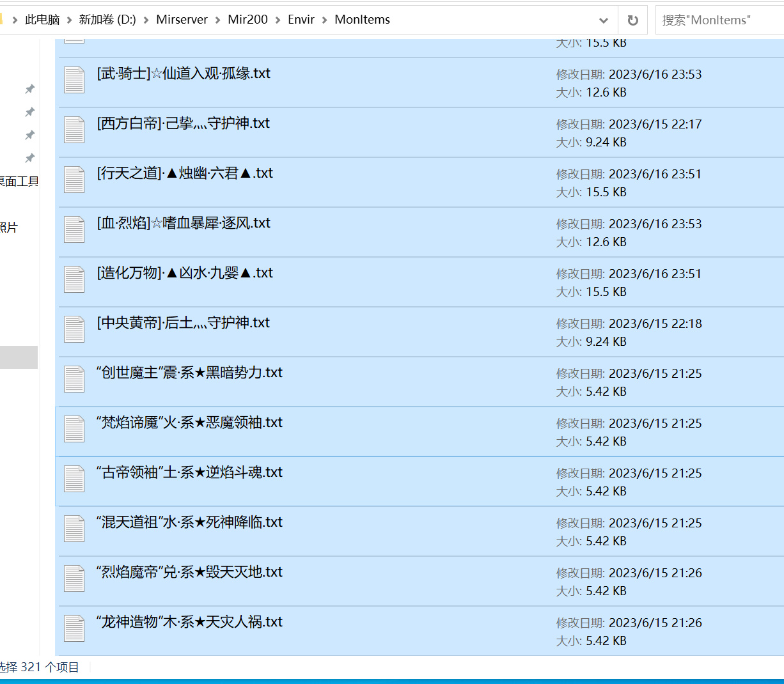Select file name "古帝领袖"土·系★逆焰斗魂.txt

[189, 472]
